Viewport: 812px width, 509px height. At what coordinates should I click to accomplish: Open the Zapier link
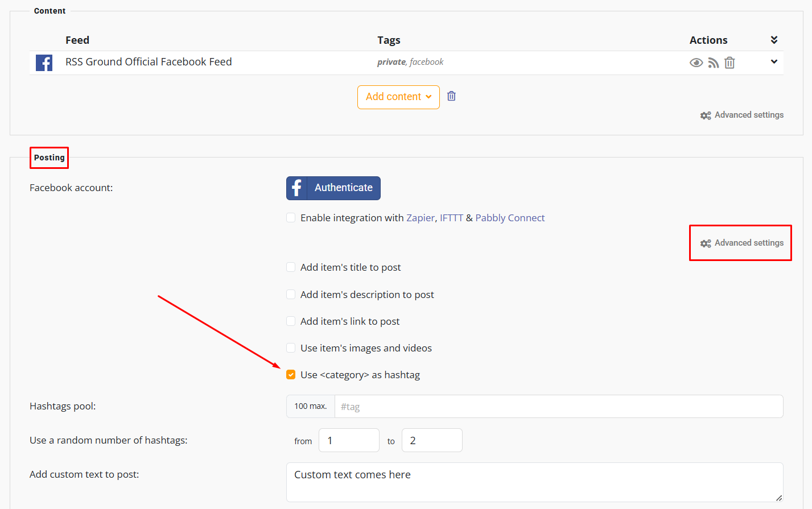(x=421, y=218)
